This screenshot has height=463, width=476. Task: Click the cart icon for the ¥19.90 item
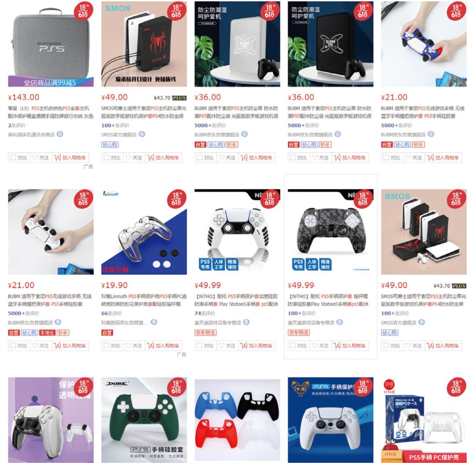[x=151, y=346]
